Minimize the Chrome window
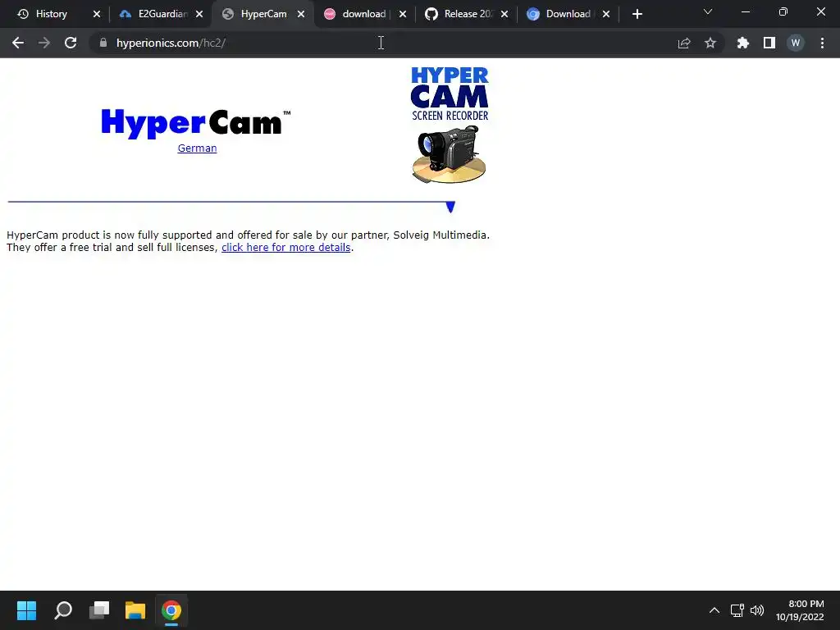The width and height of the screenshot is (840, 630). (x=745, y=11)
